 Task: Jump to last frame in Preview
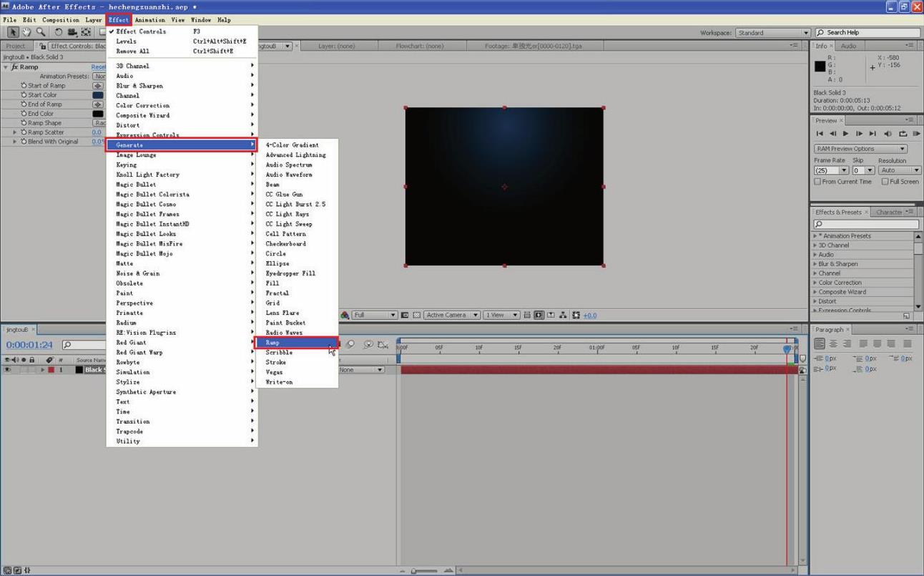873,134
